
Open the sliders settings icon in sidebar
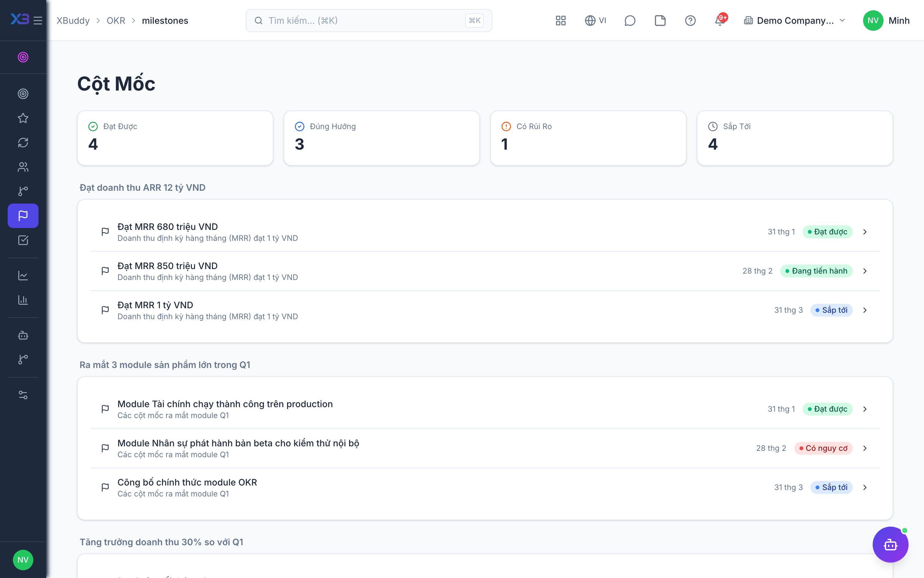click(23, 395)
